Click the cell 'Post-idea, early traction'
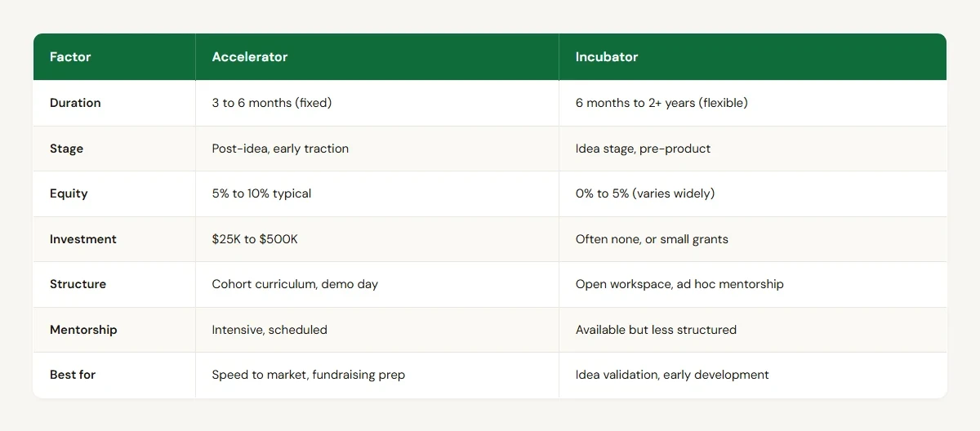The image size is (980, 431). (377, 149)
